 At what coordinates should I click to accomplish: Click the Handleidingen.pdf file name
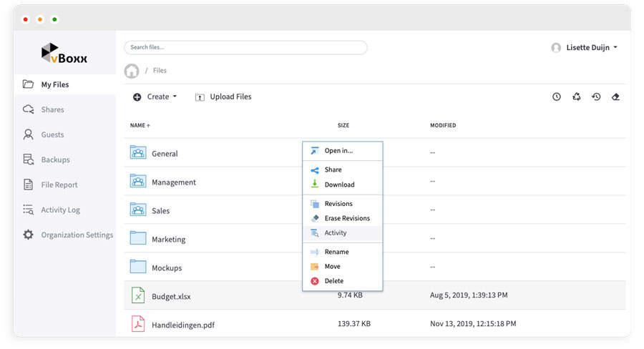[183, 325]
